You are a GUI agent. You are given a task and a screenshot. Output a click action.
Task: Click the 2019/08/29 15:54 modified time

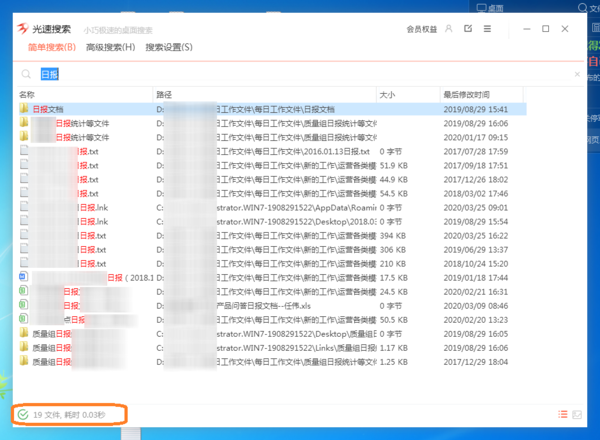click(x=476, y=222)
